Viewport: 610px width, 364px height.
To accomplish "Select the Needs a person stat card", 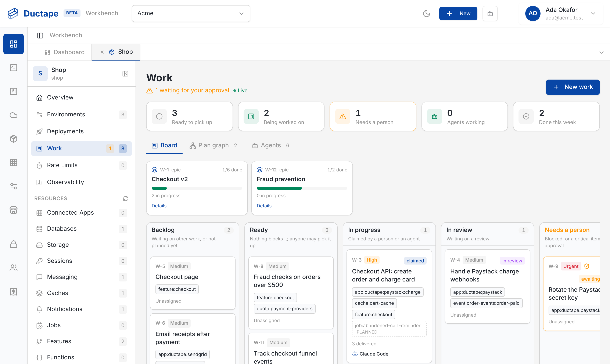I will (373, 117).
